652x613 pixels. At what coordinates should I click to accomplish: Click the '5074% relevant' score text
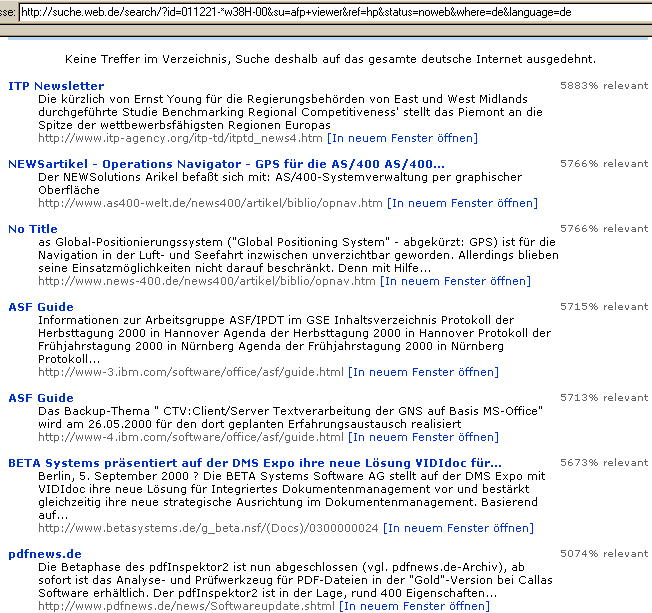point(604,554)
